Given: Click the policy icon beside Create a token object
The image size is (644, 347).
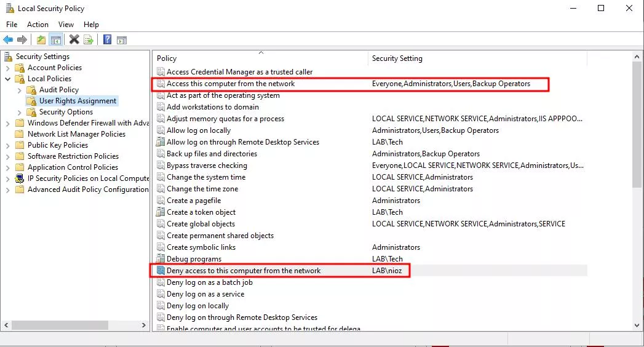Looking at the screenshot, I should 161,212.
